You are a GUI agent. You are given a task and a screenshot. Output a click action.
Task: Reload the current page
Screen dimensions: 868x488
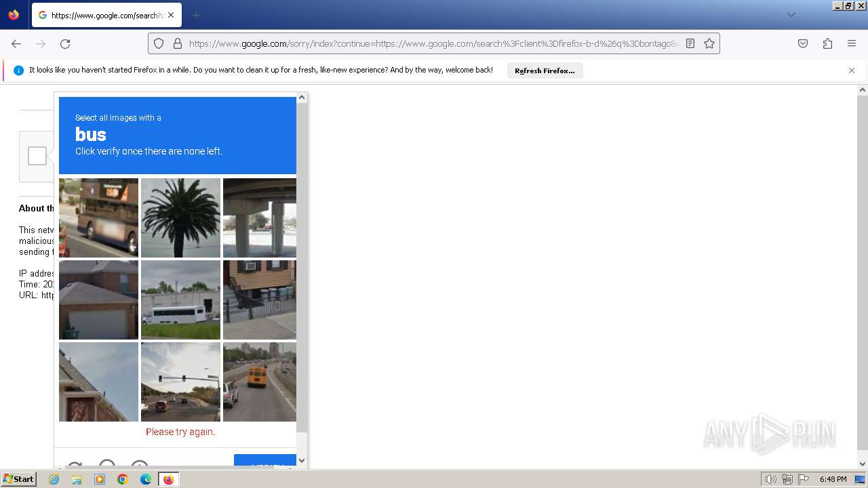point(65,43)
